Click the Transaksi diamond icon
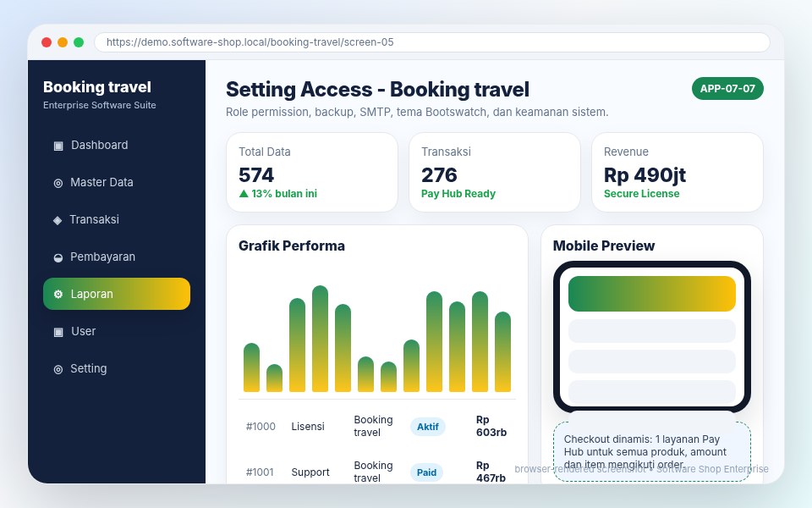 (x=58, y=220)
